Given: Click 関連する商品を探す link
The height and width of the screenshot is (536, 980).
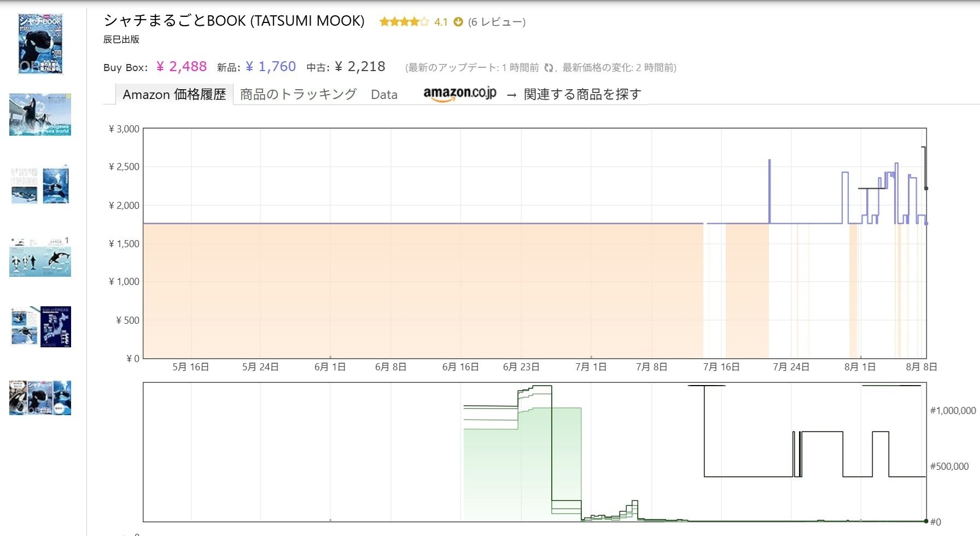Looking at the screenshot, I should pyautogui.click(x=582, y=94).
